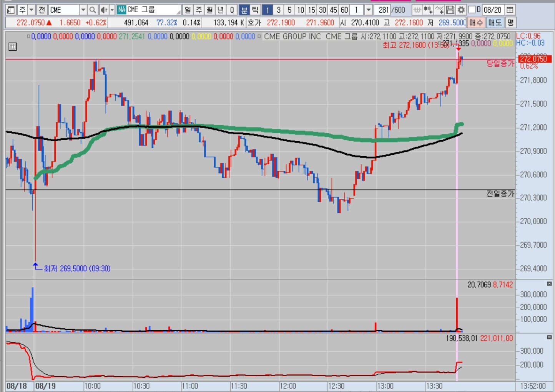Click the green moving average line
The width and height of the screenshot is (555, 392).
click(x=269, y=131)
